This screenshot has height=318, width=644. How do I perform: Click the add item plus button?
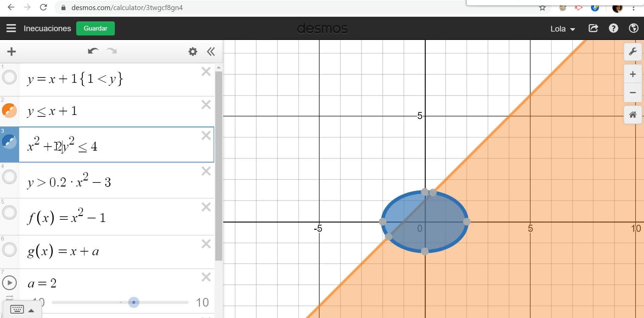(11, 51)
